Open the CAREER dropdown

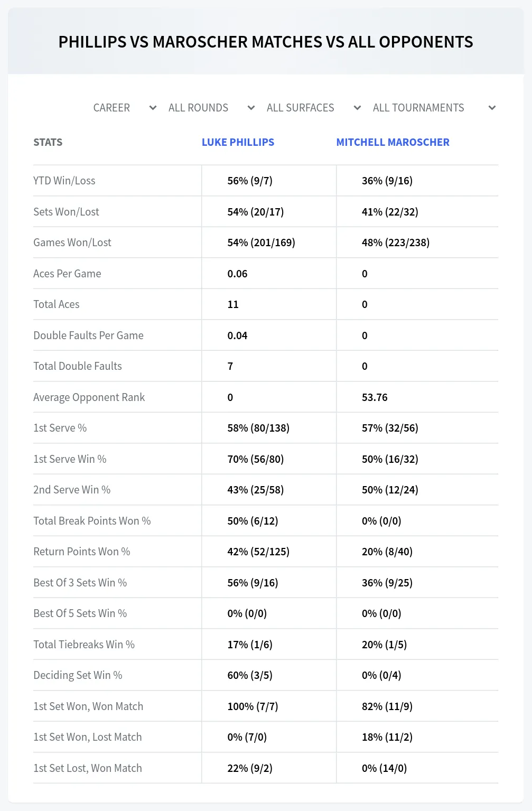point(125,108)
